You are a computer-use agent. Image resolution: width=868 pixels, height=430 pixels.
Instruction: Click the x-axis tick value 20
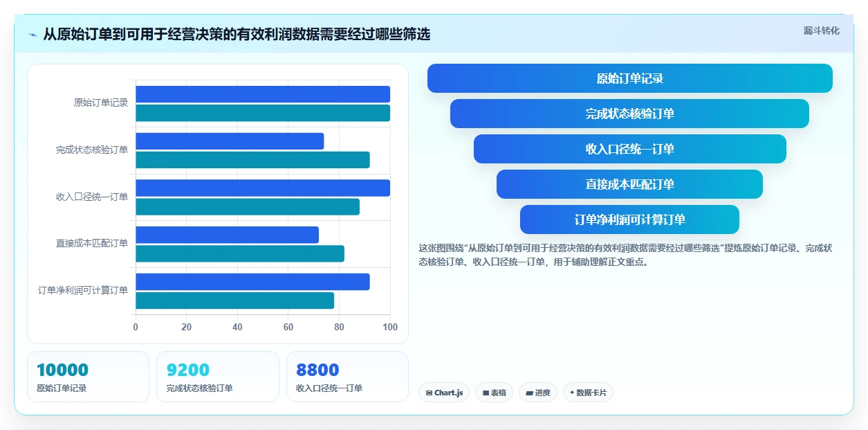click(187, 327)
